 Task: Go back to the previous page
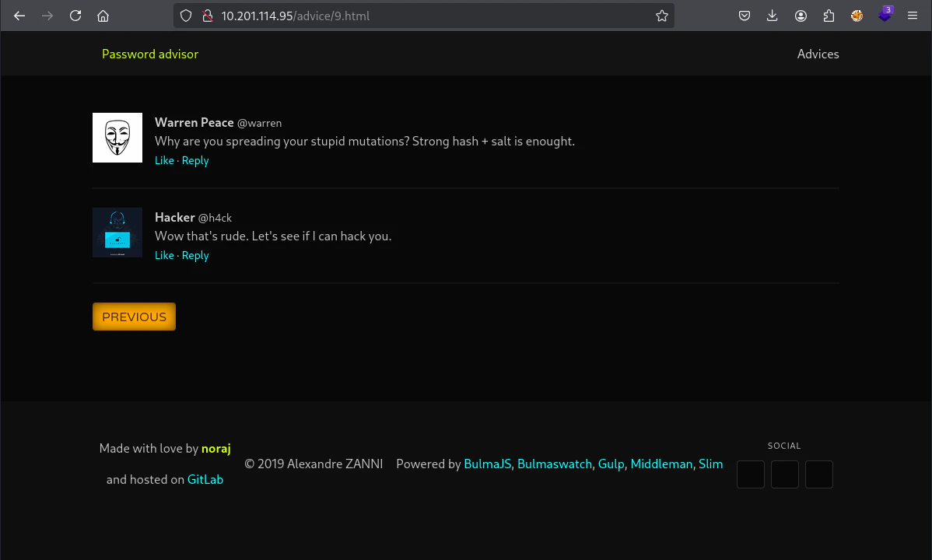tap(19, 16)
